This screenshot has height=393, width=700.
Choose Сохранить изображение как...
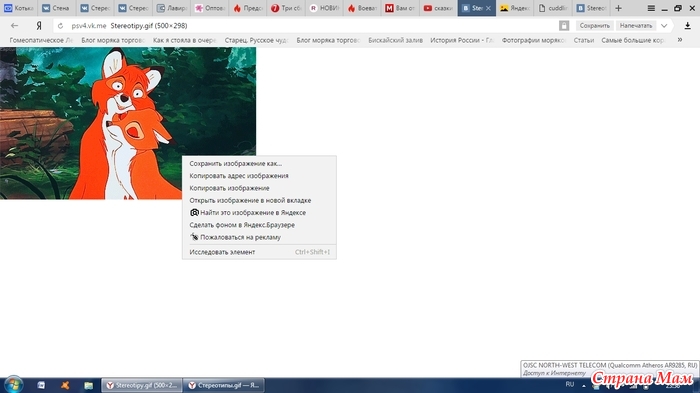coord(259,163)
